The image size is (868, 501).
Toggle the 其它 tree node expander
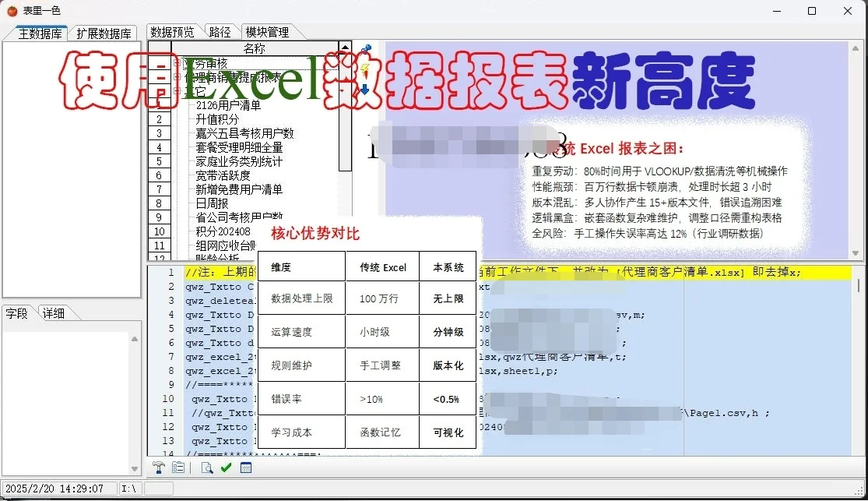coord(177,90)
